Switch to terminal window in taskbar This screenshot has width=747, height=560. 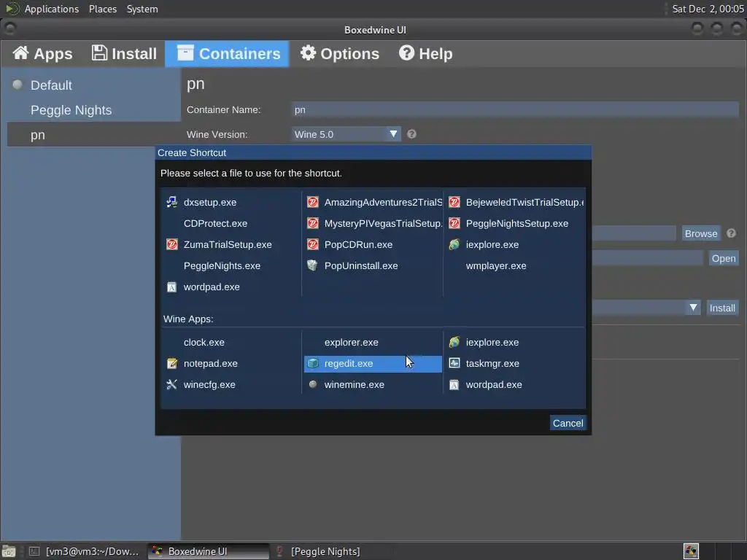(x=84, y=551)
